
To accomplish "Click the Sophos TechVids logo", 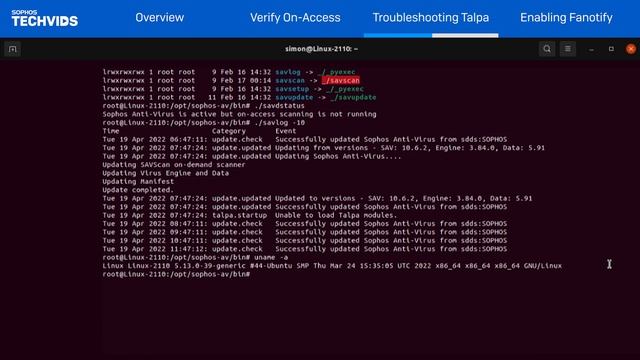I will coord(44,18).
